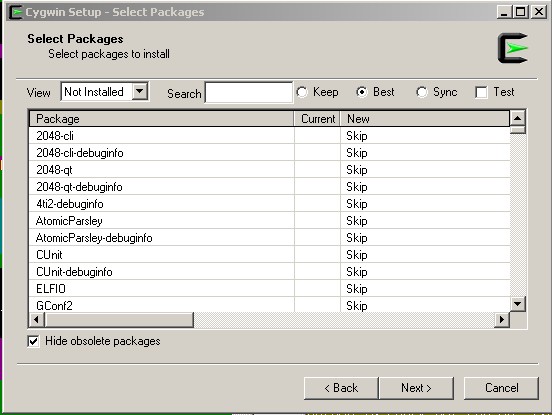Click Skip for 2048-cli-debuginfo
The image size is (552, 415).
point(357,153)
